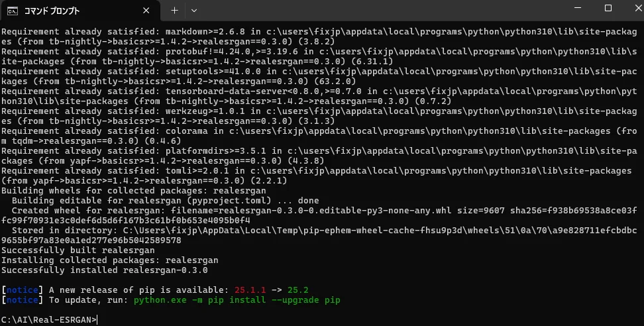Minimize the terminal window
This screenshot has height=326, width=644.
tap(578, 9)
